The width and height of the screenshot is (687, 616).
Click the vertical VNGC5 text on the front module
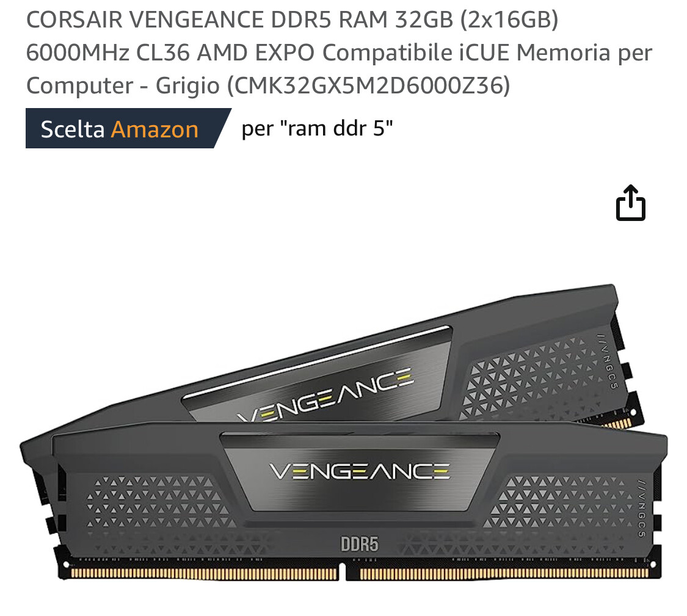pyautogui.click(x=641, y=509)
